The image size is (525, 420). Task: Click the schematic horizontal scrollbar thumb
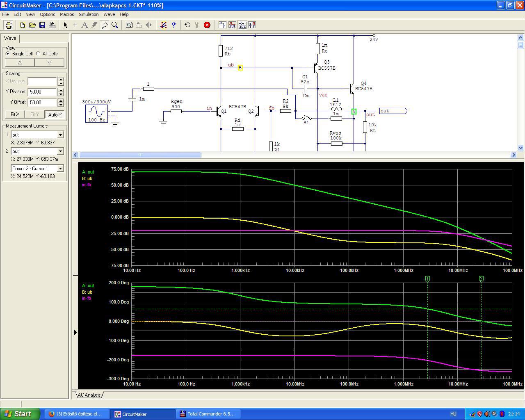tap(140, 155)
